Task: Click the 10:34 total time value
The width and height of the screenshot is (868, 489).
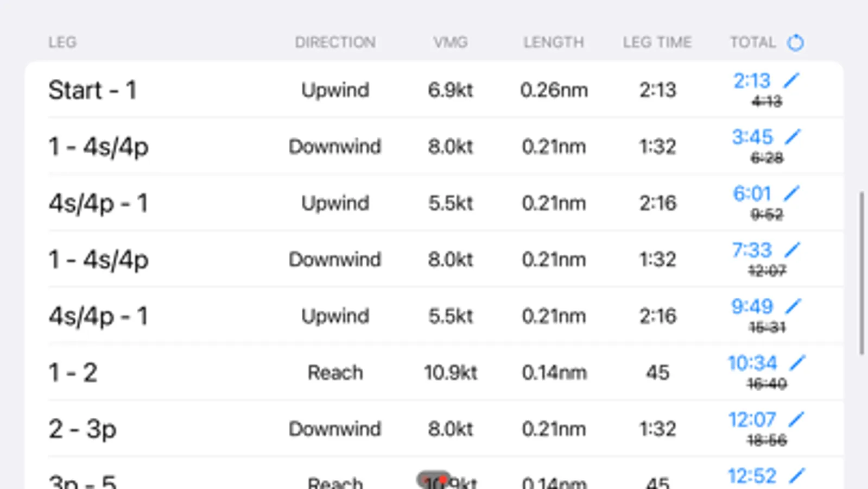Action: coord(752,363)
